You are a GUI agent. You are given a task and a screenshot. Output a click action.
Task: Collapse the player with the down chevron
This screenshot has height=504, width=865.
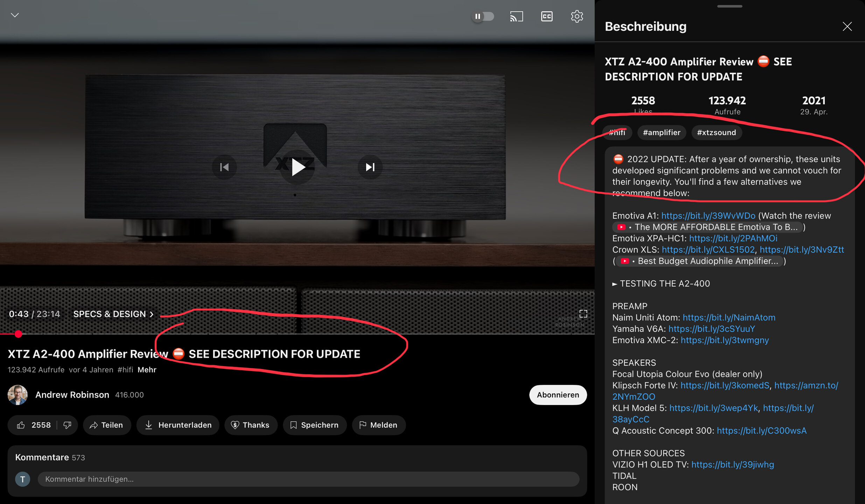(15, 15)
